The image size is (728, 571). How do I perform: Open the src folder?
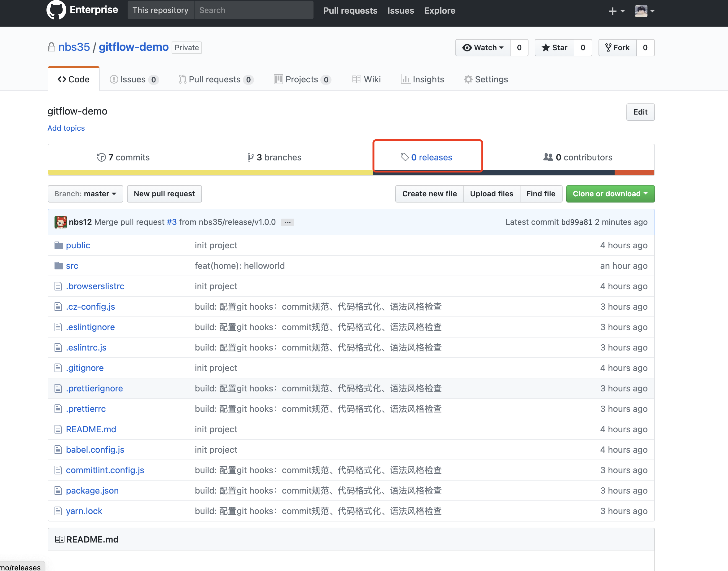click(72, 266)
